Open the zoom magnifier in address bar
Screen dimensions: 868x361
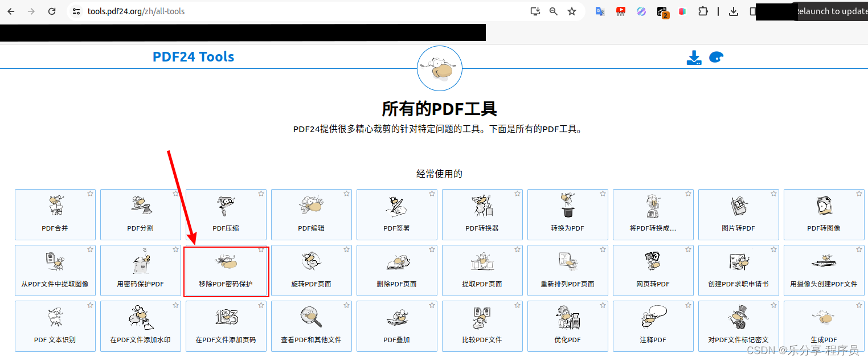pyautogui.click(x=554, y=11)
